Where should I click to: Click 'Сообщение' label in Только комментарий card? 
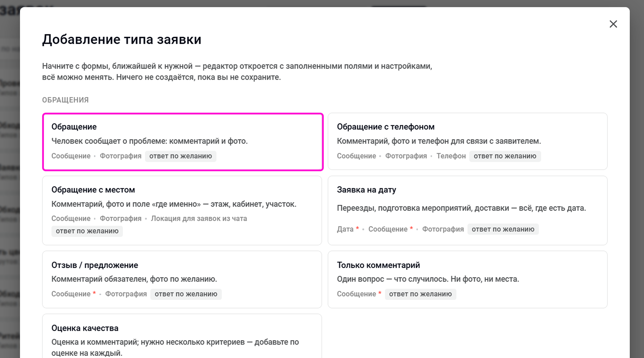356,294
